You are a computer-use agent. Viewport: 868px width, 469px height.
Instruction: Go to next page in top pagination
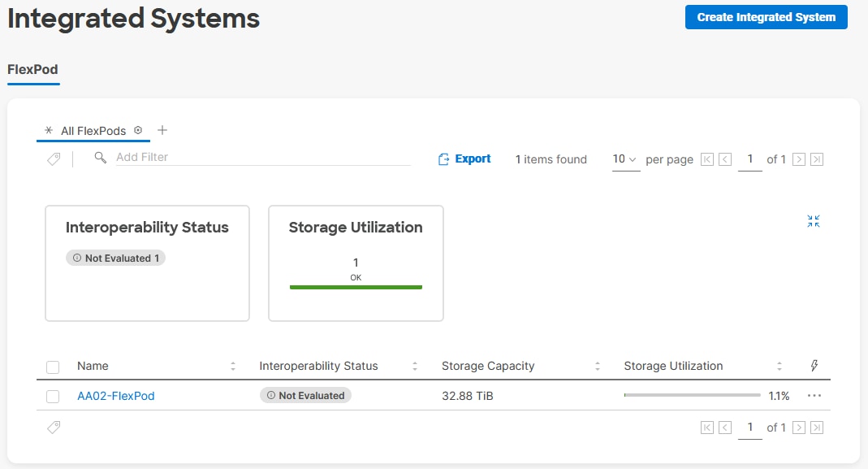click(799, 159)
